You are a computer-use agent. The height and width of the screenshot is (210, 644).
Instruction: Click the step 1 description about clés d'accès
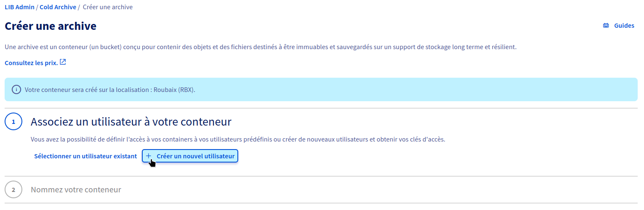238,139
